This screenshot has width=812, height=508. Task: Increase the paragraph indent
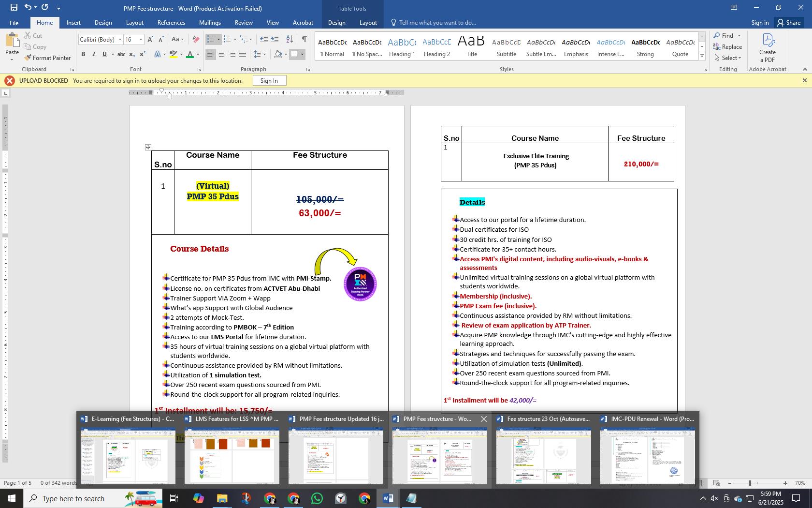pos(275,40)
